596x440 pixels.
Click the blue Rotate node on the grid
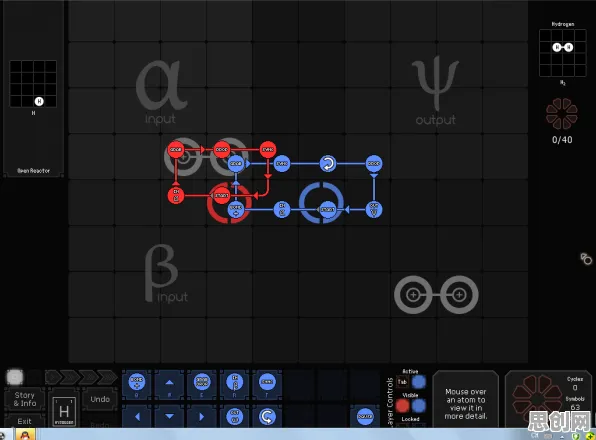328,164
